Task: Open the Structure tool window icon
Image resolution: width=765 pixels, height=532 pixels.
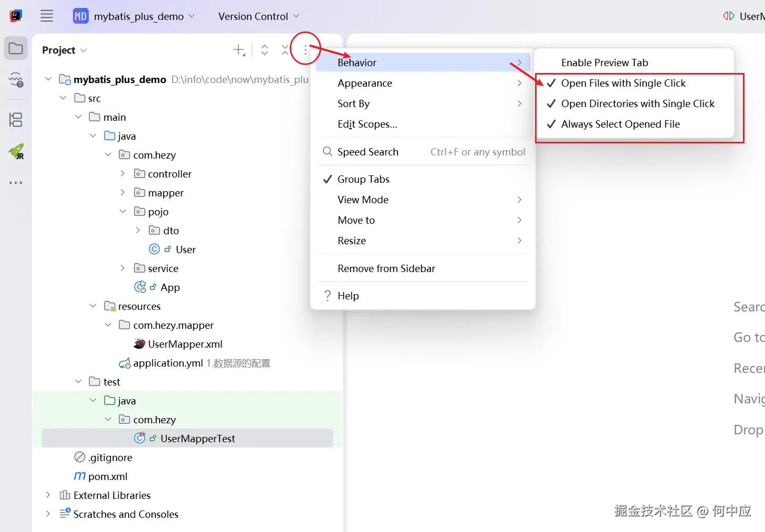Action: tap(16, 120)
